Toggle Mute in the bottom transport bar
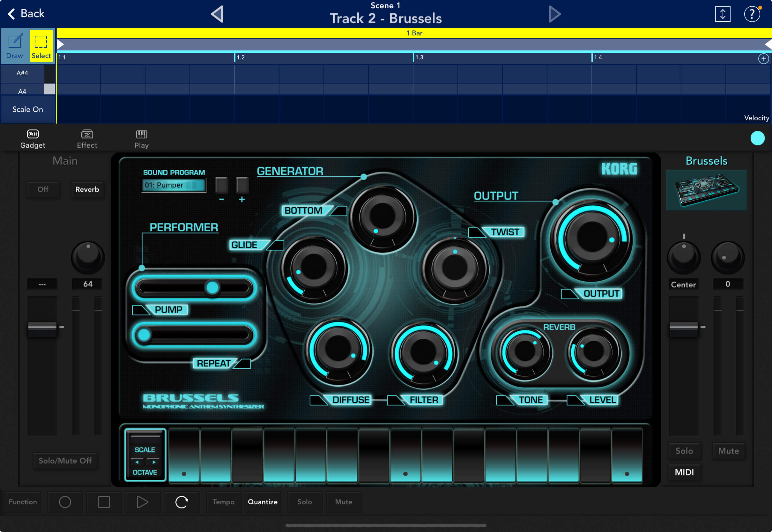The height and width of the screenshot is (532, 772). [x=344, y=502]
